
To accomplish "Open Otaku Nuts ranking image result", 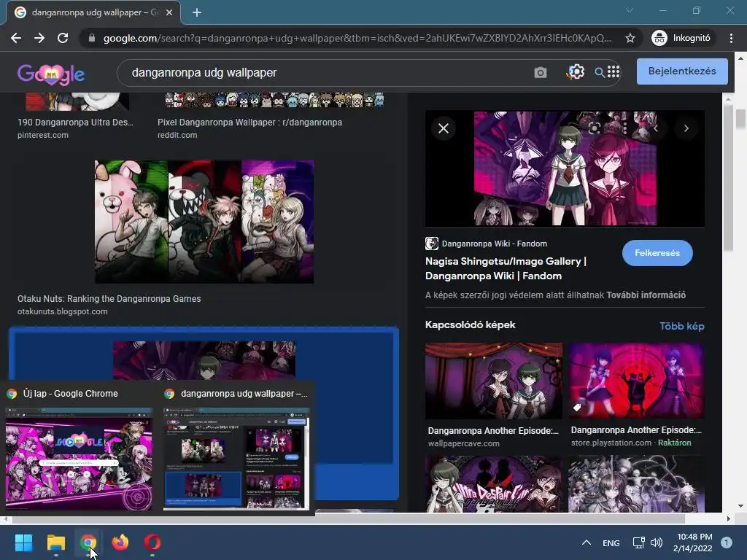I will click(x=204, y=222).
